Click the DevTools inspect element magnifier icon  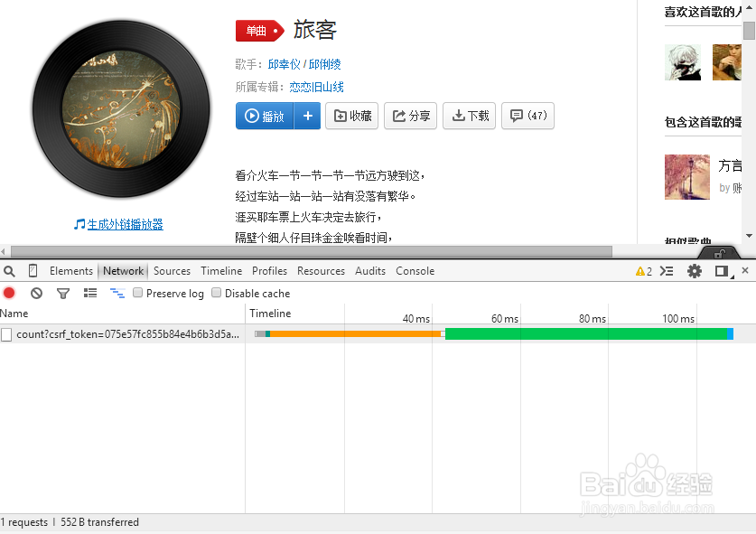tap(9, 271)
